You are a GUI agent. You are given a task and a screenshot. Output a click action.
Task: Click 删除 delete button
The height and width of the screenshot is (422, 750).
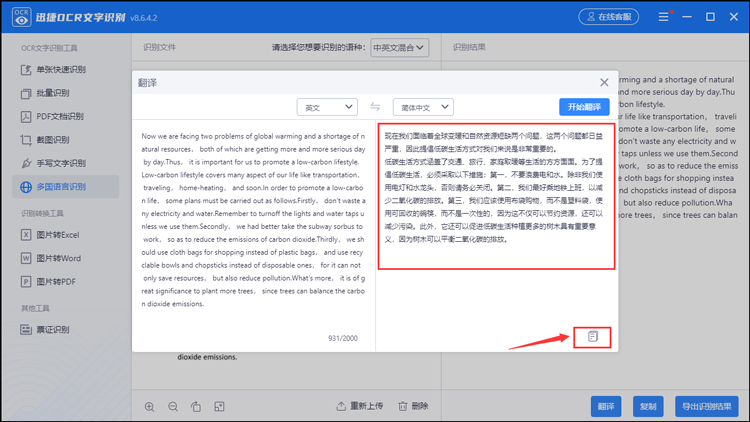tap(413, 406)
